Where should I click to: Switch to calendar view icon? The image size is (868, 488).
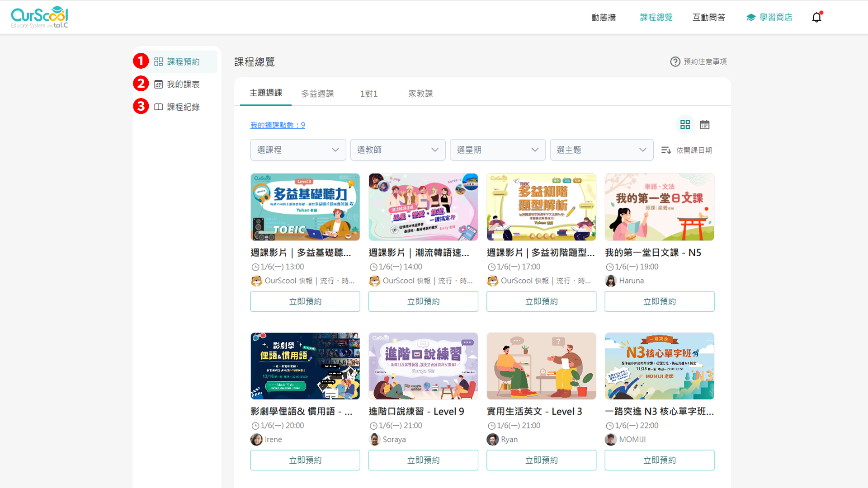click(704, 125)
